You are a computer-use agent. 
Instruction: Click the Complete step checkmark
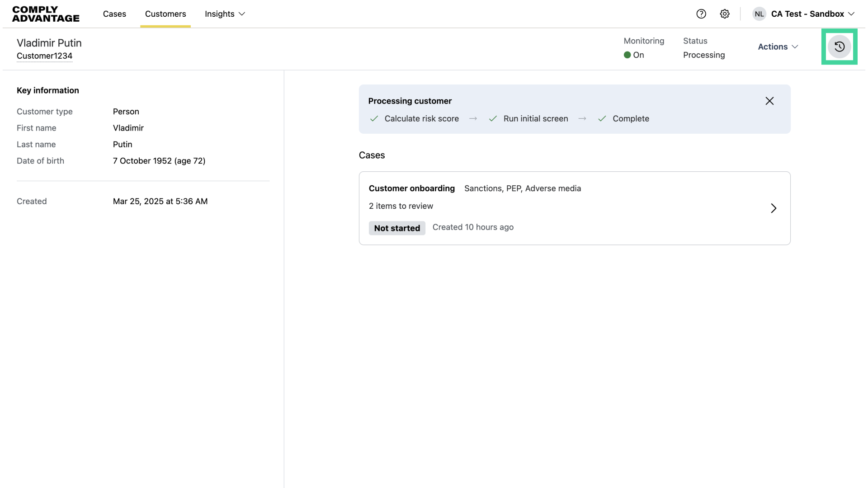[x=602, y=119]
